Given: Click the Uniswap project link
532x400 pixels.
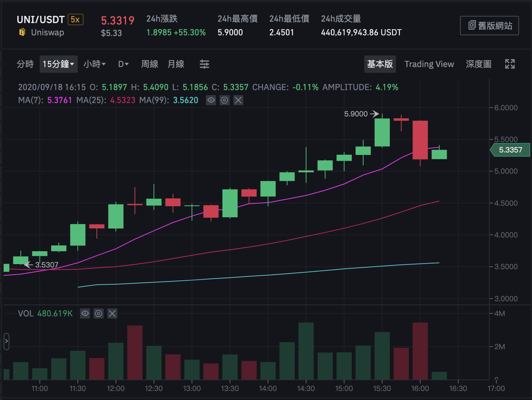Looking at the screenshot, I should point(48,32).
